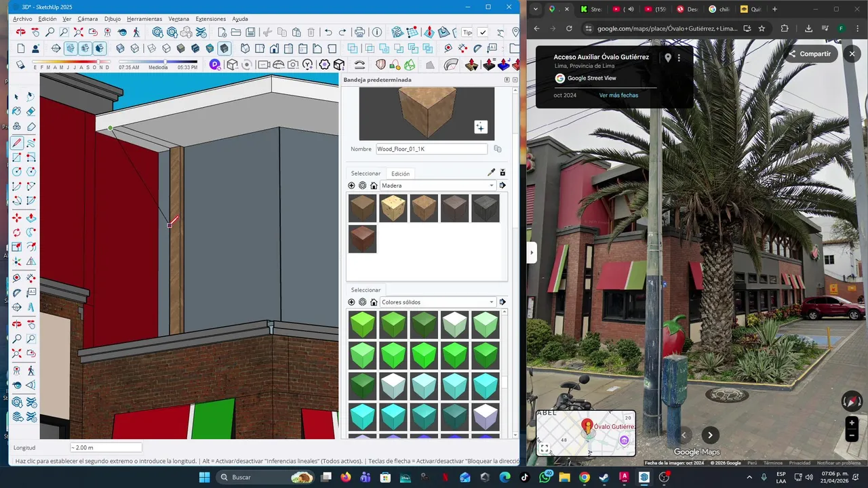Toggle Back Edges style
868x488 pixels.
135,48
